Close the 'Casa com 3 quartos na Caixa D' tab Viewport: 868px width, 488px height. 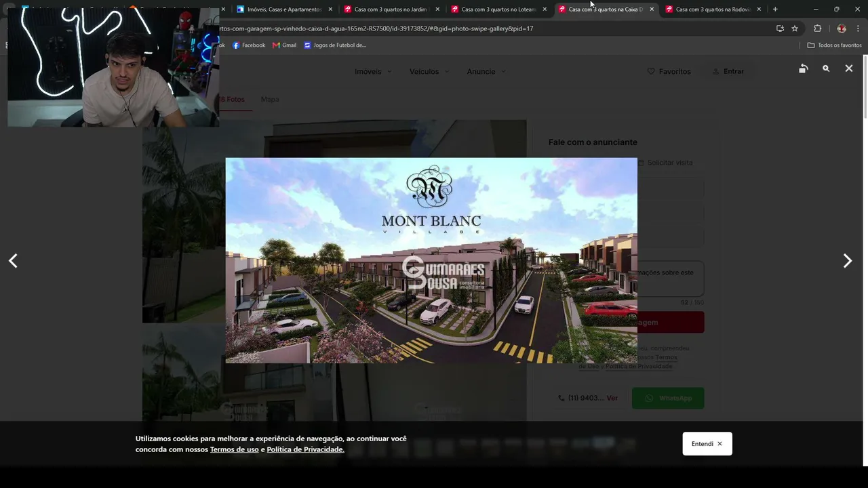652,9
